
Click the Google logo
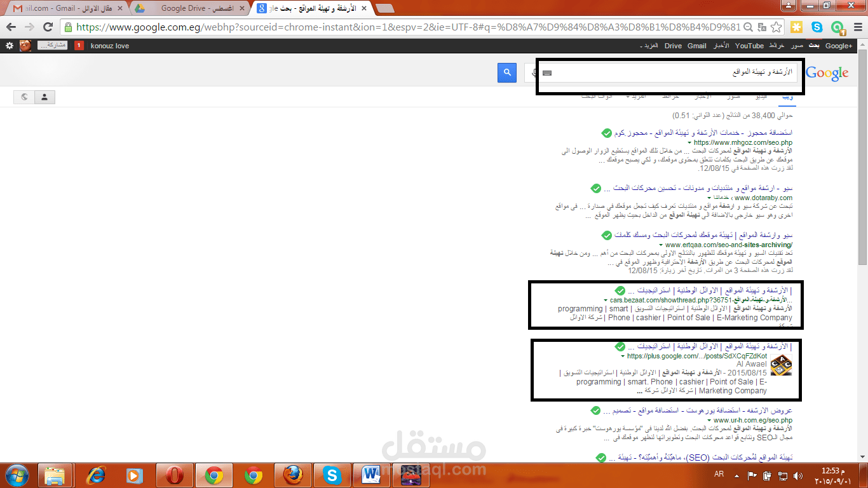tap(827, 73)
